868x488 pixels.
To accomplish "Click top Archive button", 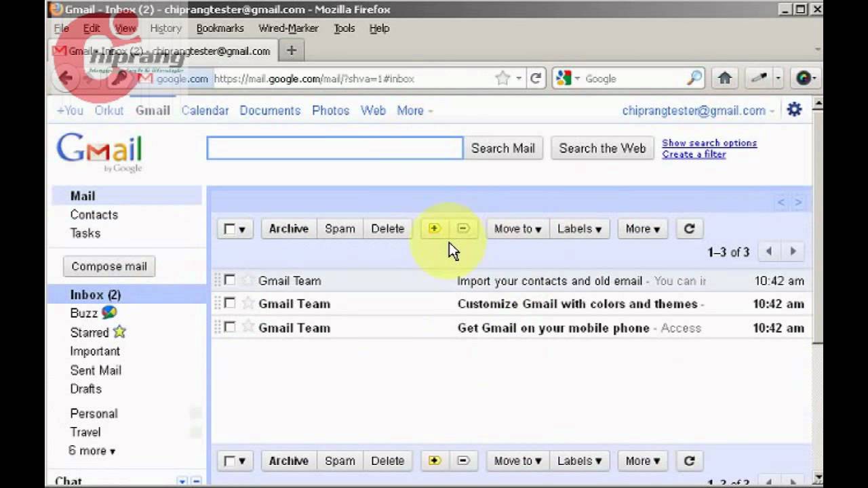I will click(289, 228).
